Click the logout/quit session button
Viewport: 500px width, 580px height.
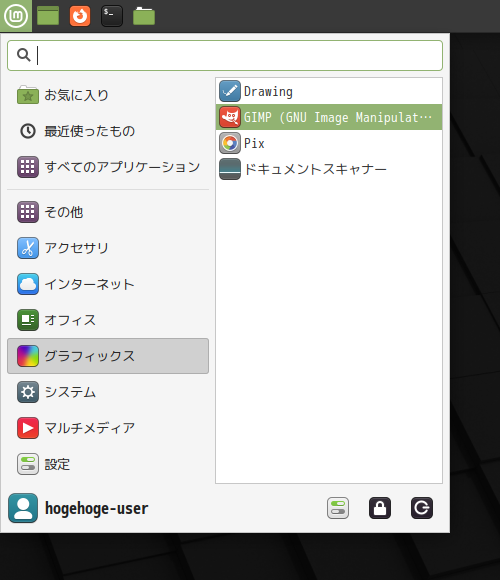pyautogui.click(x=422, y=508)
